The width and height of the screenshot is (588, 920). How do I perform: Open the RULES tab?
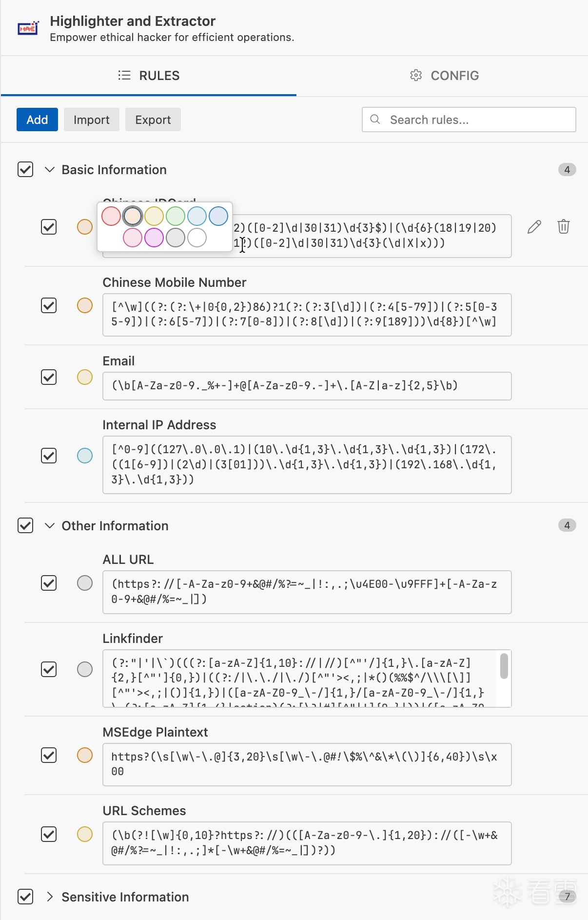tap(149, 76)
